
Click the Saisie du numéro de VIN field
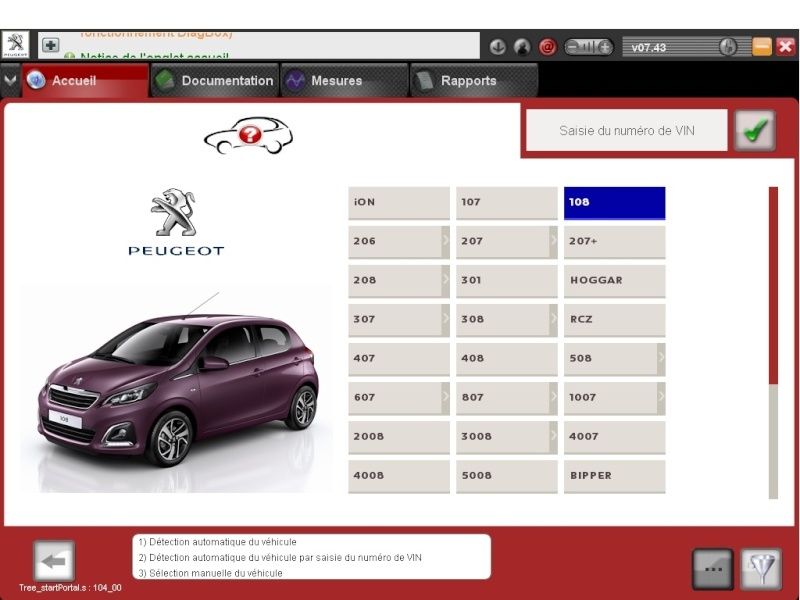point(627,130)
